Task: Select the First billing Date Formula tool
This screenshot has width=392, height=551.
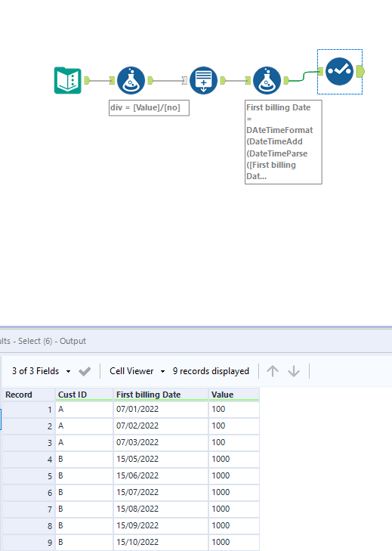Action: pos(267,80)
